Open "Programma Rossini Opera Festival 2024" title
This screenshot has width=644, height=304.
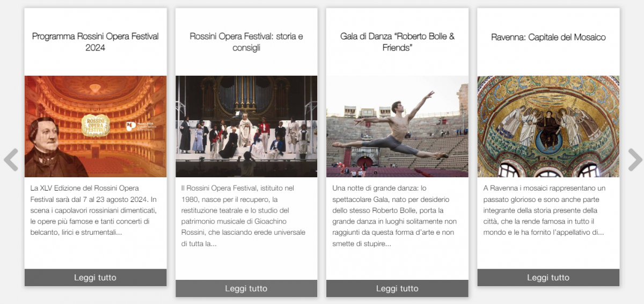coord(96,42)
